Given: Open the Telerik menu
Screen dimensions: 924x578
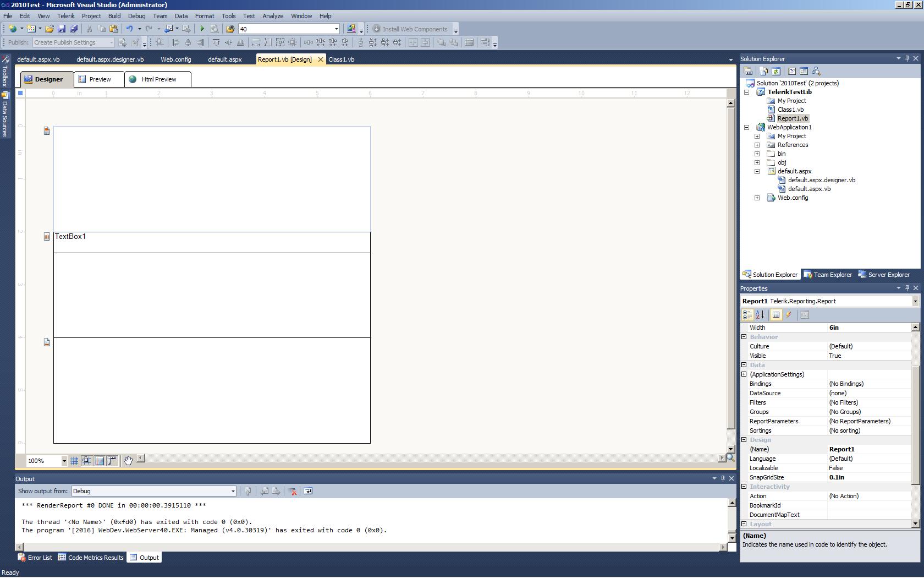Looking at the screenshot, I should click(x=66, y=16).
